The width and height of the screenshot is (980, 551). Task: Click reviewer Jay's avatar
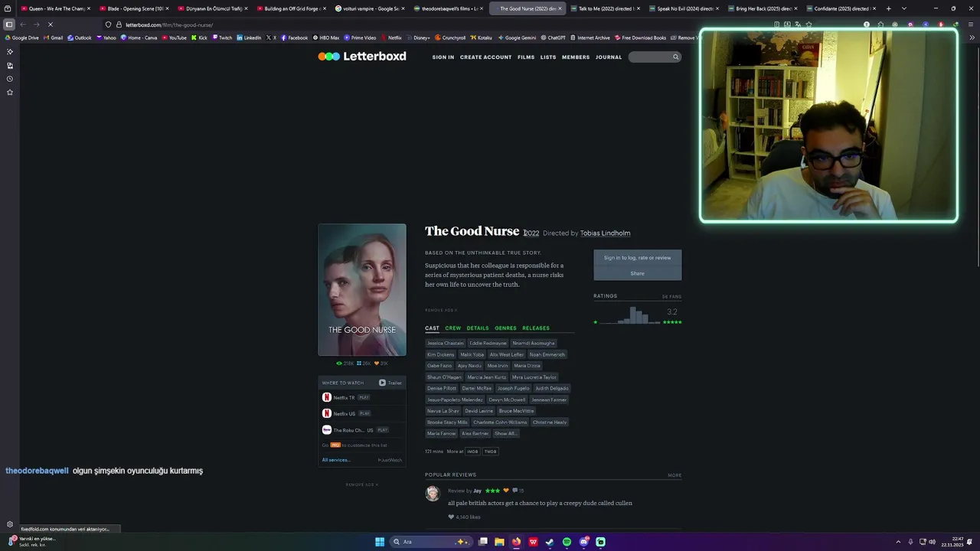coord(433,494)
